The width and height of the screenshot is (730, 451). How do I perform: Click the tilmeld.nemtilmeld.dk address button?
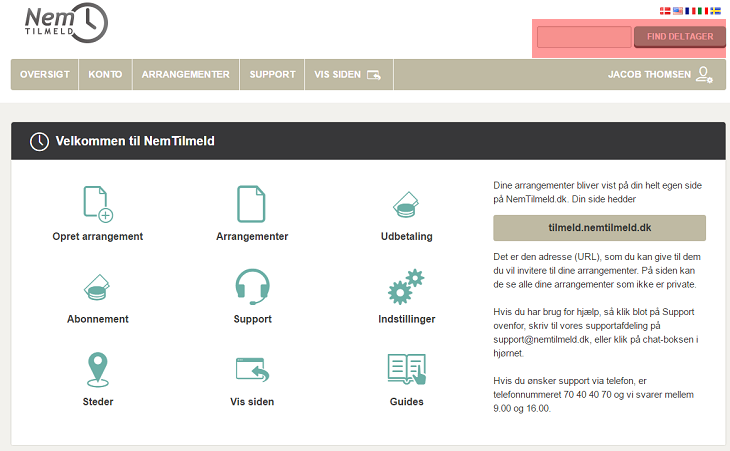(600, 228)
